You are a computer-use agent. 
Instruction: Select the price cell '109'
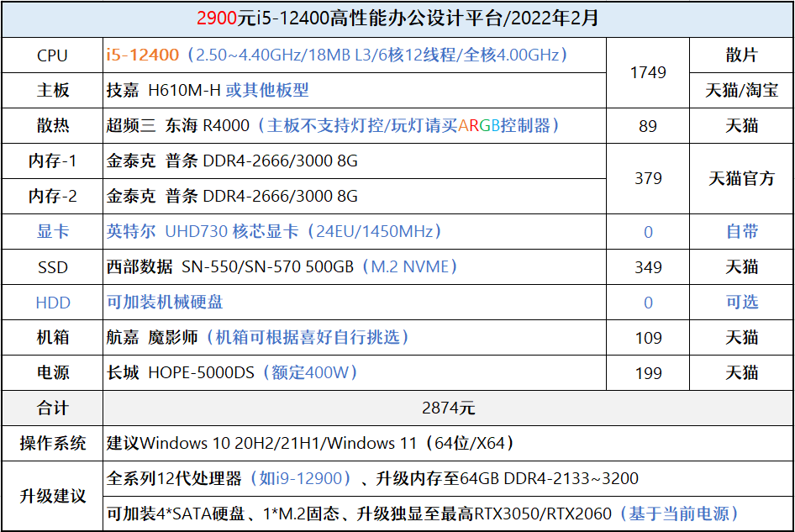click(x=648, y=337)
